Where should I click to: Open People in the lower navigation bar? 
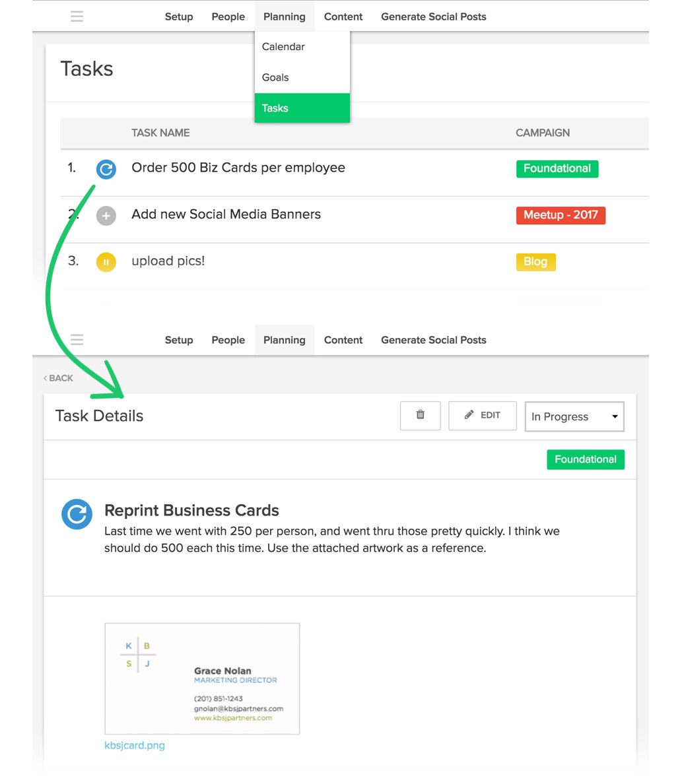[228, 340]
